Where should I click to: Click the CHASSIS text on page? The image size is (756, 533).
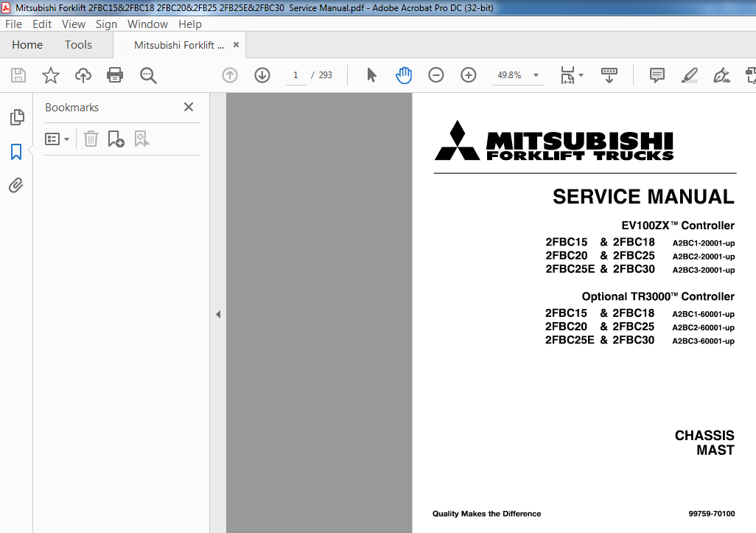(704, 436)
